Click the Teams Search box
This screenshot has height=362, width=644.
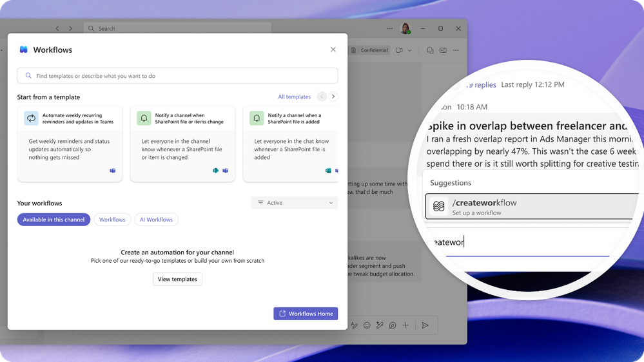[x=177, y=28]
